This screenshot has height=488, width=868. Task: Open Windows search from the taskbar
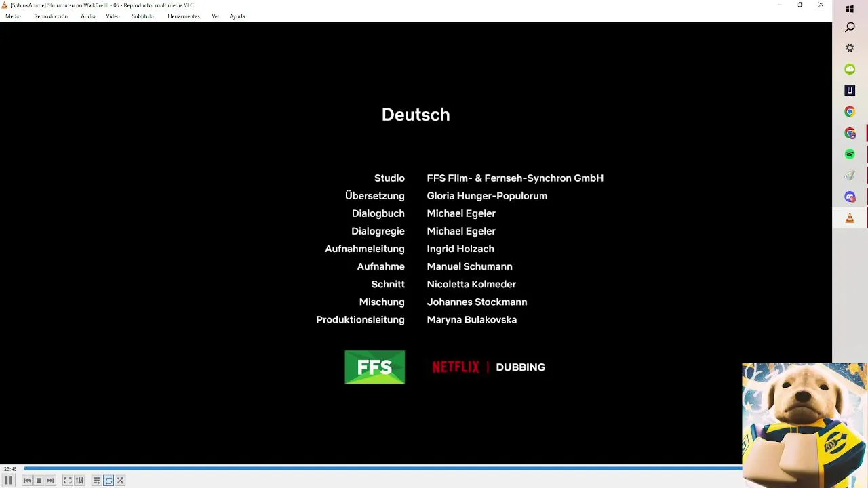click(850, 27)
